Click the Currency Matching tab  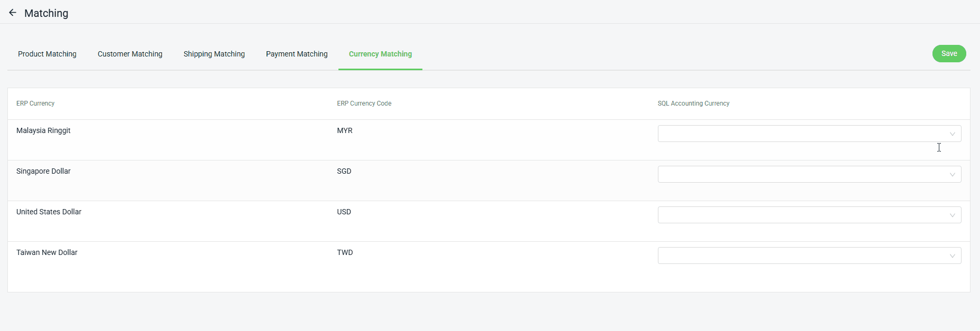click(380, 54)
